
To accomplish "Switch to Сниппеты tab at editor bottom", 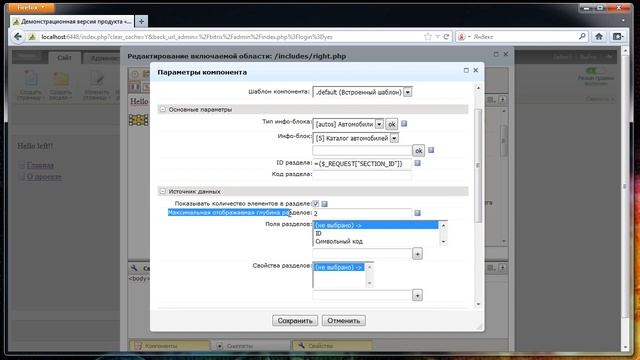I will coord(251,346).
